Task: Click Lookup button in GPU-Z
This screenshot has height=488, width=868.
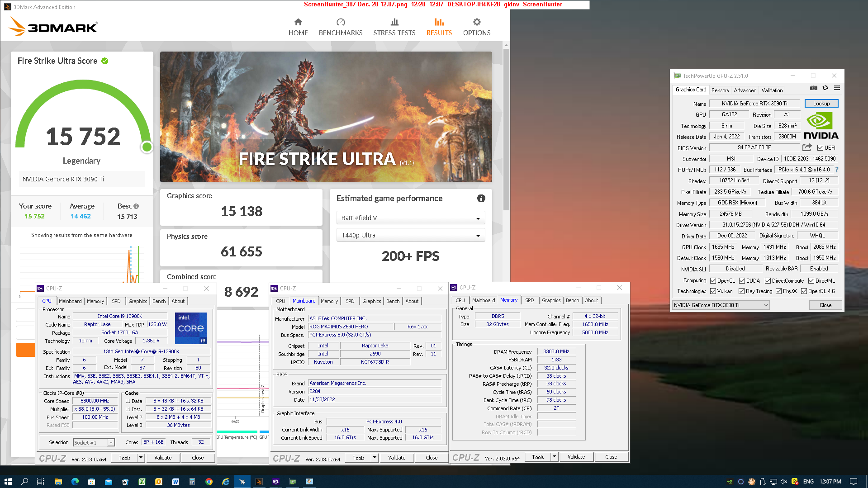Action: click(821, 104)
